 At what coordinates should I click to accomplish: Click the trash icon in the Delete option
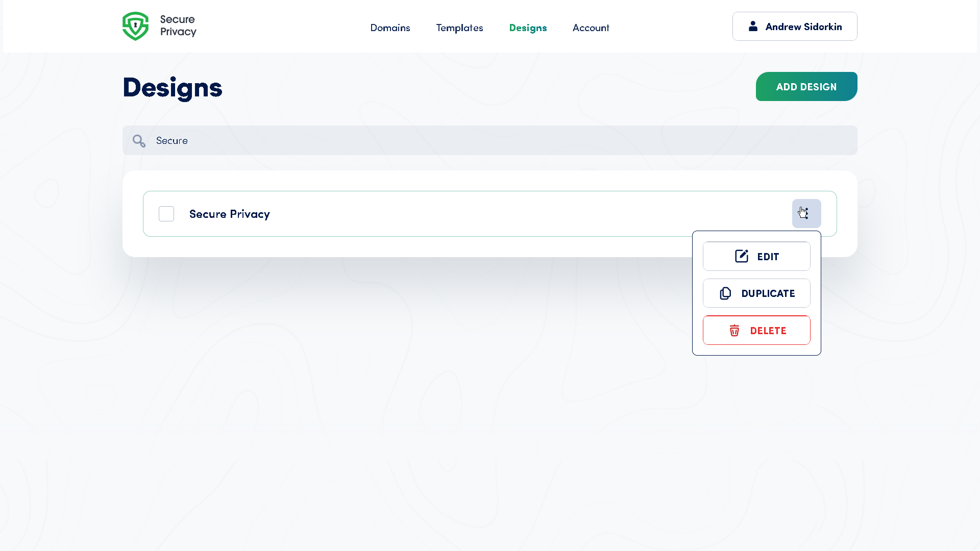734,330
